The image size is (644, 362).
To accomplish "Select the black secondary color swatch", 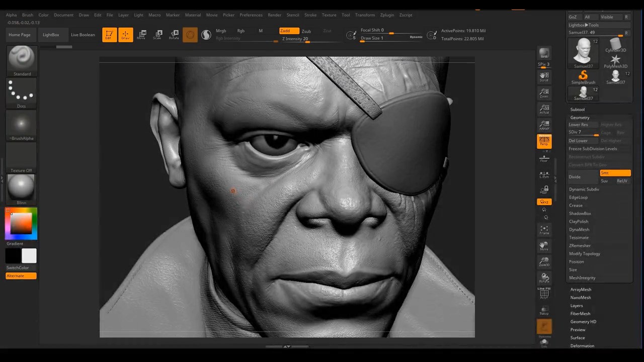I will (x=14, y=256).
